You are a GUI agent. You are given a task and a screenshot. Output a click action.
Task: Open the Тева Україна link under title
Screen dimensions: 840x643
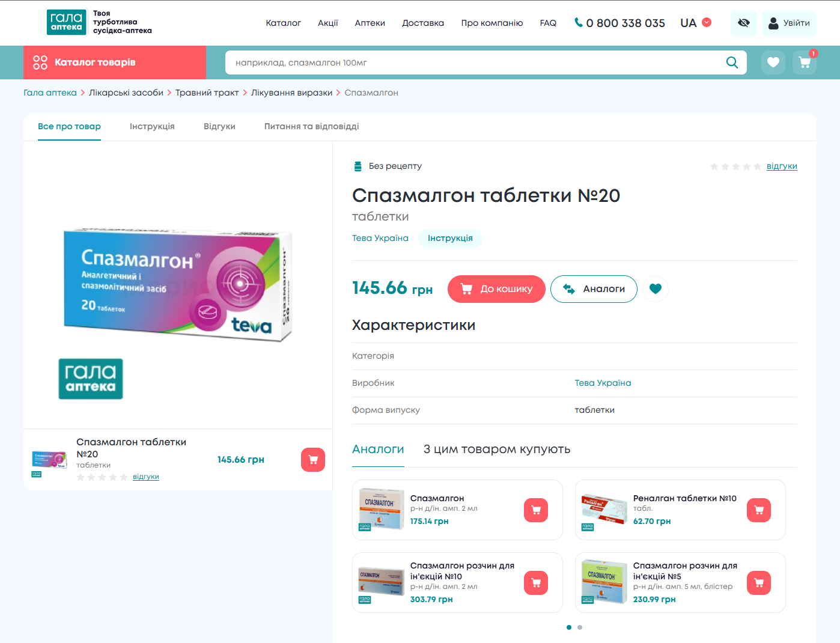point(380,238)
